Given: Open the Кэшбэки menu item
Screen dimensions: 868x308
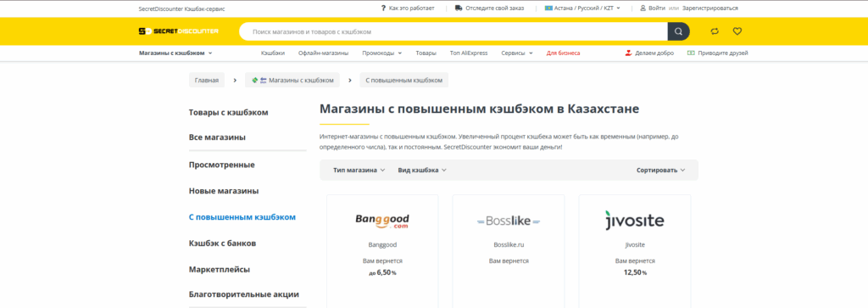Looking at the screenshot, I should click(x=273, y=53).
